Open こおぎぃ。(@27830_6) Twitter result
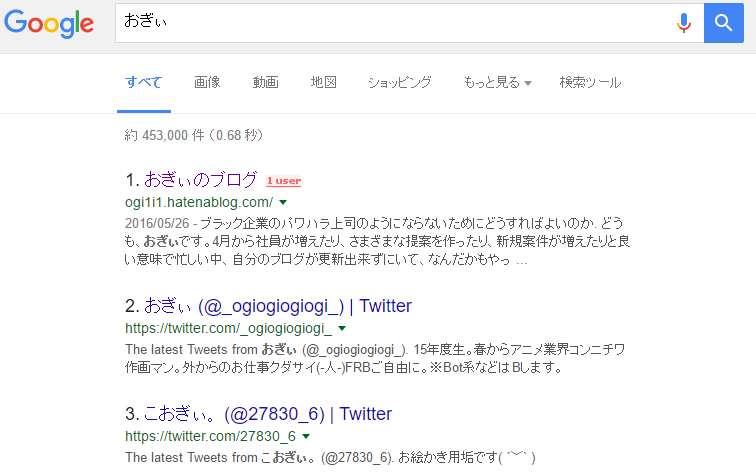756x474 pixels. pyautogui.click(x=268, y=414)
